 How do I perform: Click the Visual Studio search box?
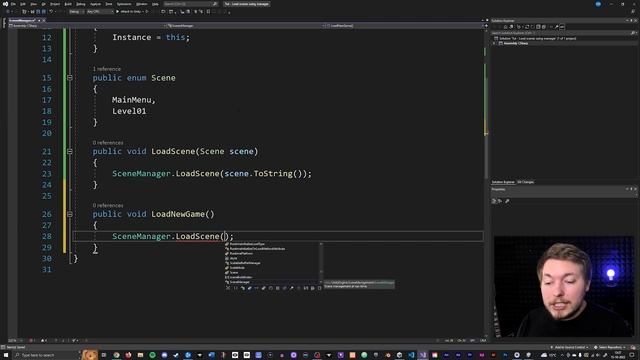tap(191, 4)
